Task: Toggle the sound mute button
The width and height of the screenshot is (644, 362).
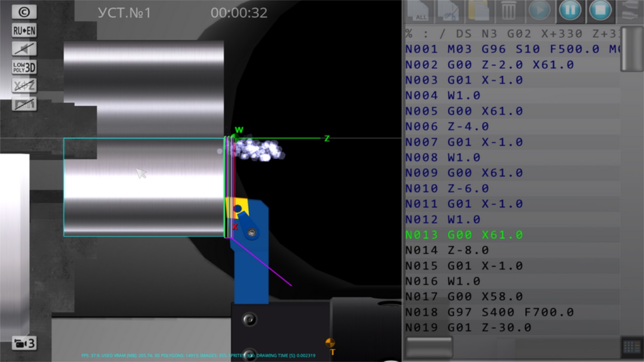Action: pyautogui.click(x=24, y=49)
